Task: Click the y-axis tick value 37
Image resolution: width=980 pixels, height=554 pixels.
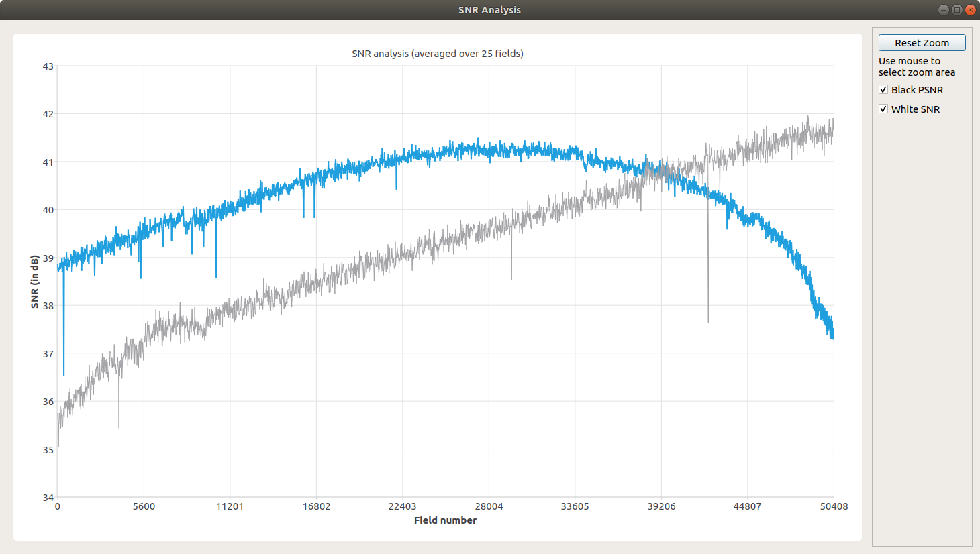Action: 48,353
